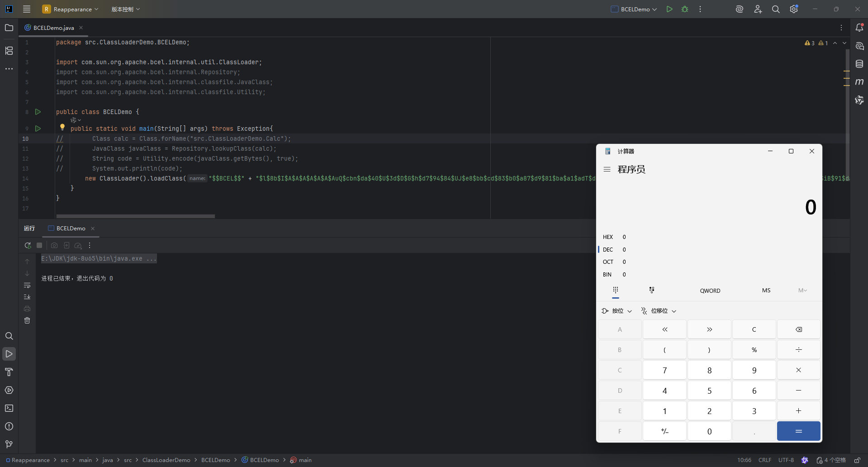Viewport: 868px width, 467px height.
Task: Open the Terminal tool window
Action: click(9, 408)
